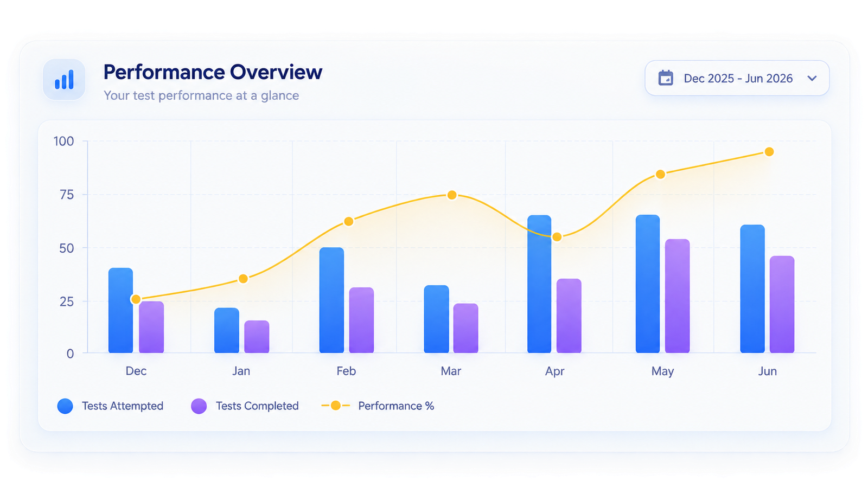
Task: Click the Mar month axis label
Action: click(451, 371)
